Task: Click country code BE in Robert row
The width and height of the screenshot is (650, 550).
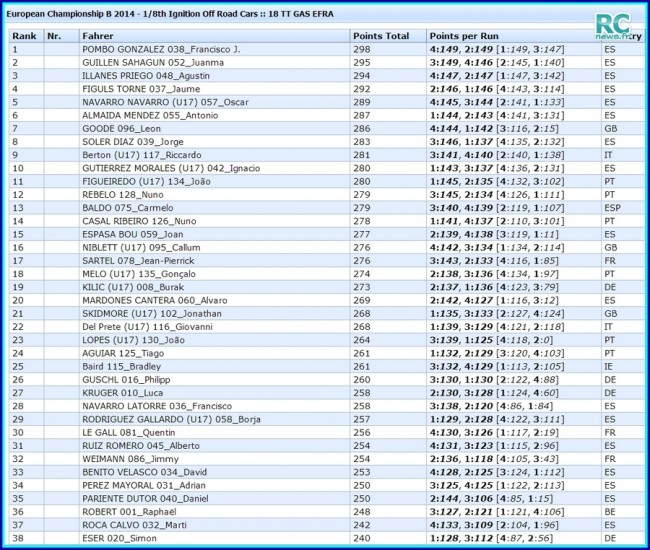Action: (610, 512)
